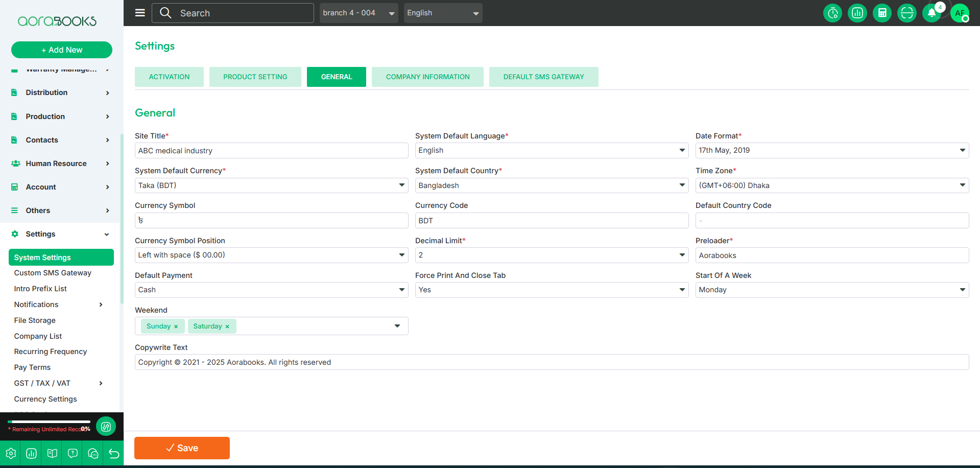Open the user guide book icon
Viewport: 980px width, 468px height.
(52, 454)
